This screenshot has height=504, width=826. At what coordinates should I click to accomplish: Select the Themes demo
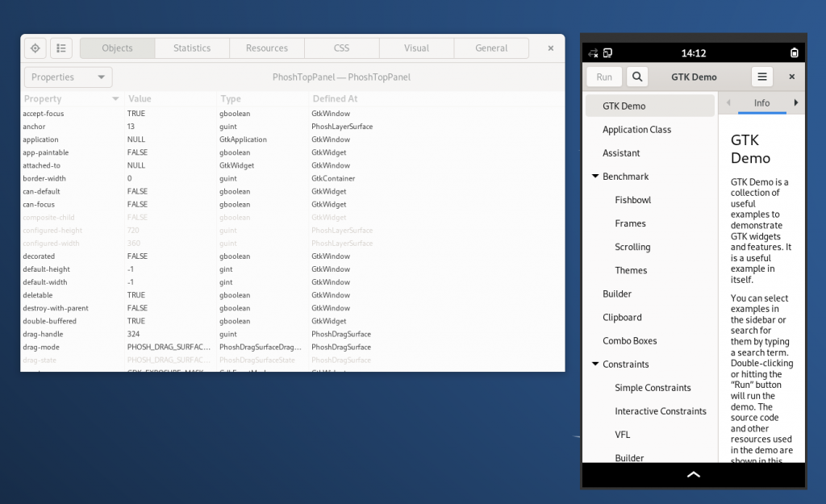[632, 270]
